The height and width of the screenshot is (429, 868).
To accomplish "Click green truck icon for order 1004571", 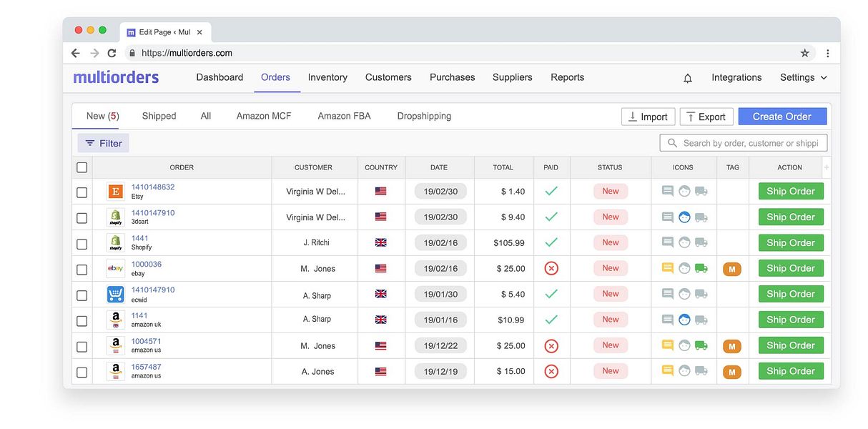I will (701, 345).
